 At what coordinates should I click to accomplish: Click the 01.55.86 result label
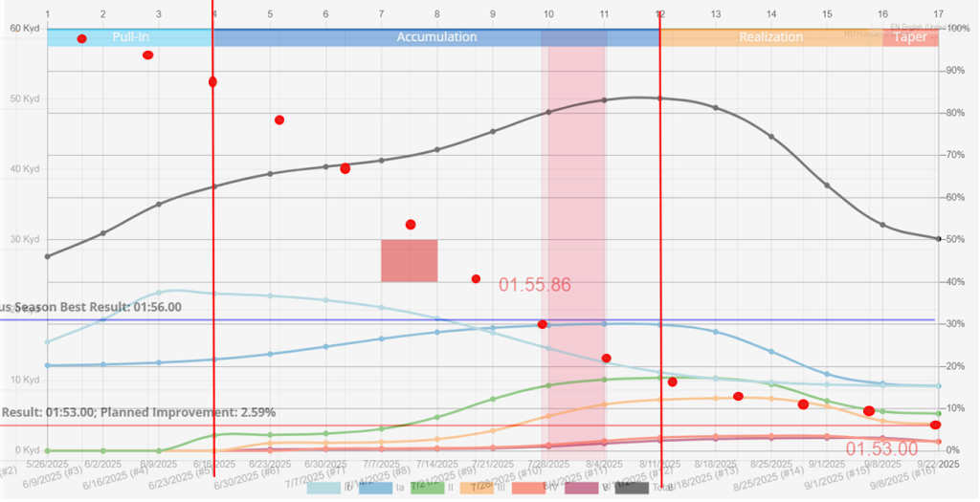click(534, 284)
